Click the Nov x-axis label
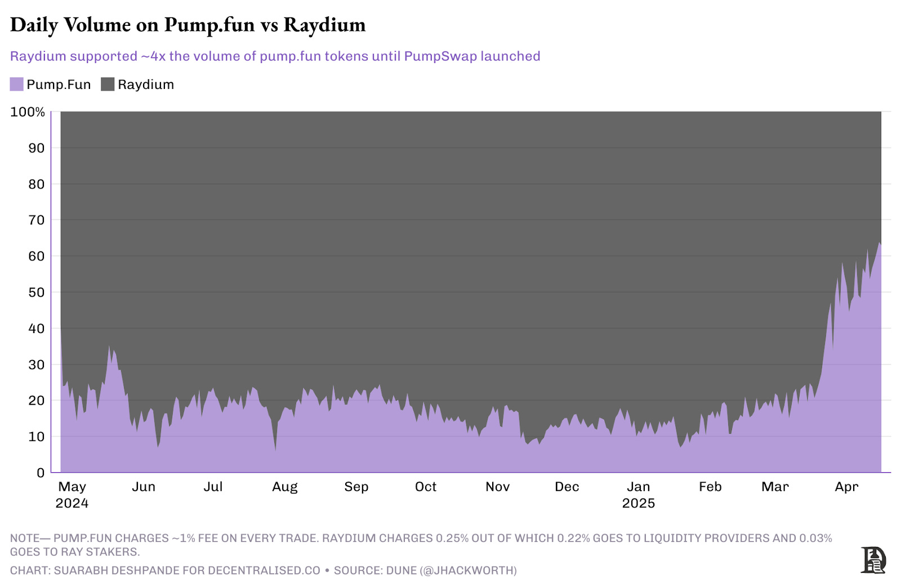This screenshot has height=588, width=901. tap(497, 487)
